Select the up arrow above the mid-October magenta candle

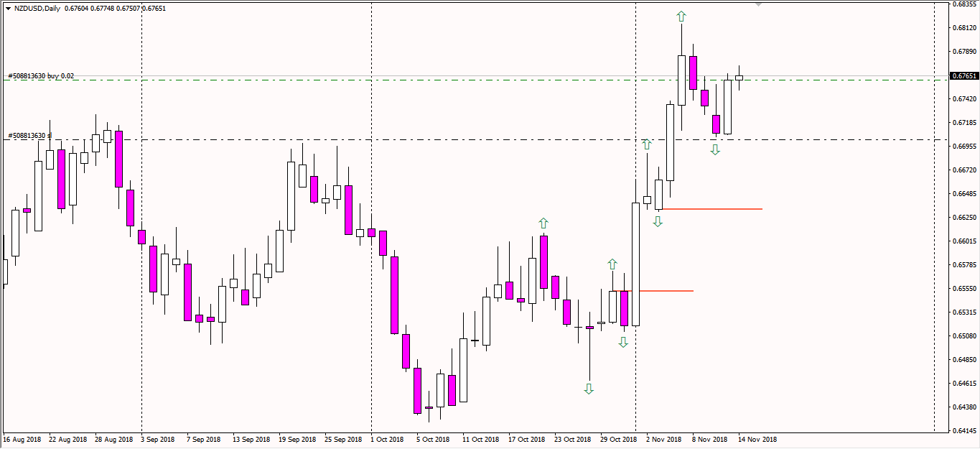pyautogui.click(x=543, y=223)
